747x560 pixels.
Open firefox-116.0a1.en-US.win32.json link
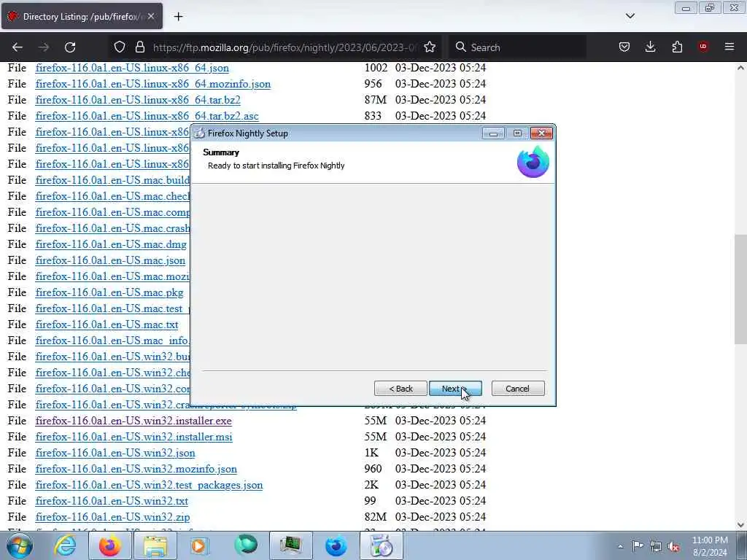(115, 453)
